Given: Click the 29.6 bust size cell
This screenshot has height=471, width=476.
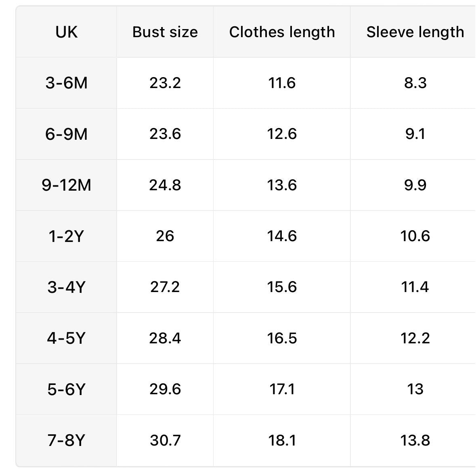Looking at the screenshot, I should (165, 389).
